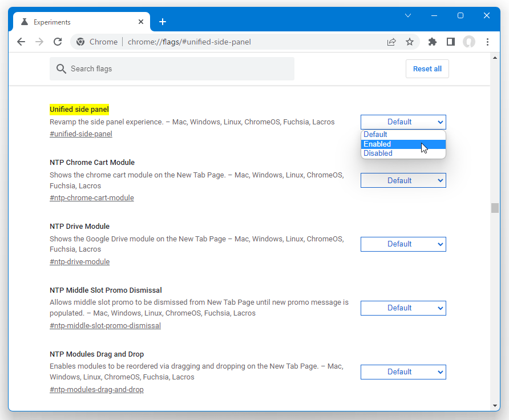Open the Extensions puzzle icon
The height and width of the screenshot is (420, 509).
coord(433,42)
